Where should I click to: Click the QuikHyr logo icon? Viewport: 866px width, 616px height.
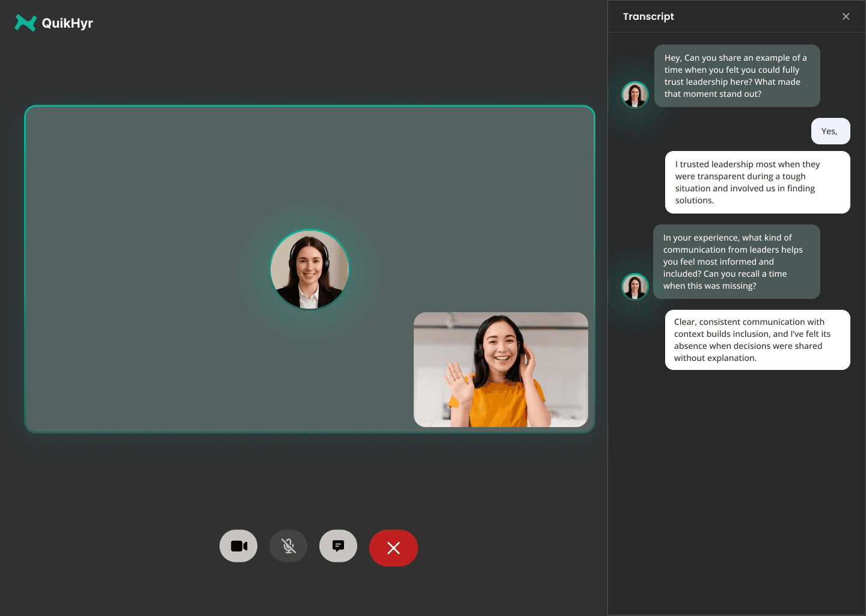click(x=25, y=23)
